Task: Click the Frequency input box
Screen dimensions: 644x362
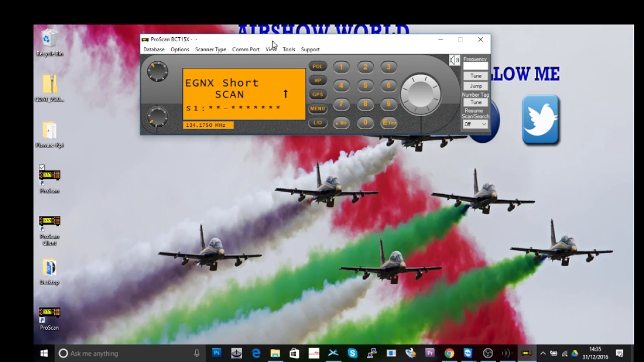Action: click(x=475, y=66)
